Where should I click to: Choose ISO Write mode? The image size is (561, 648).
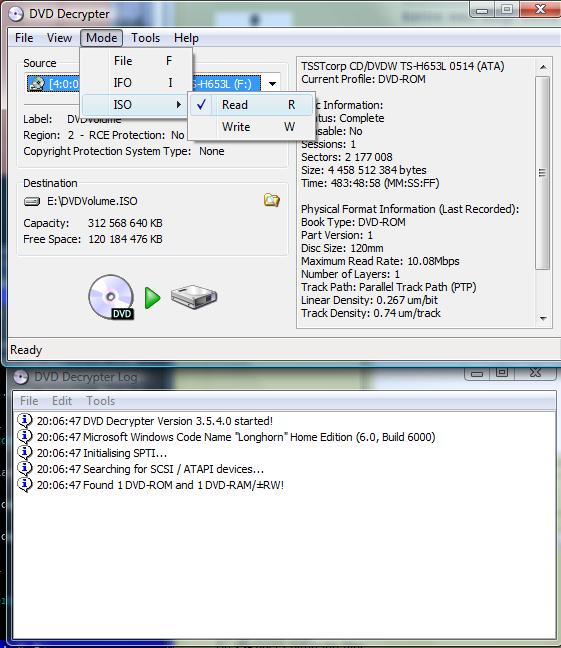click(251, 126)
